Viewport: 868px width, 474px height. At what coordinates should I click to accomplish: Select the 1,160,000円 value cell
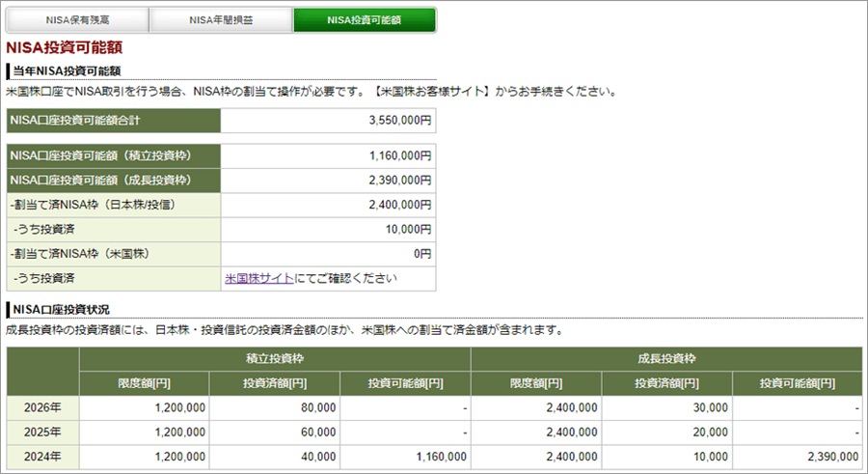tap(328, 156)
